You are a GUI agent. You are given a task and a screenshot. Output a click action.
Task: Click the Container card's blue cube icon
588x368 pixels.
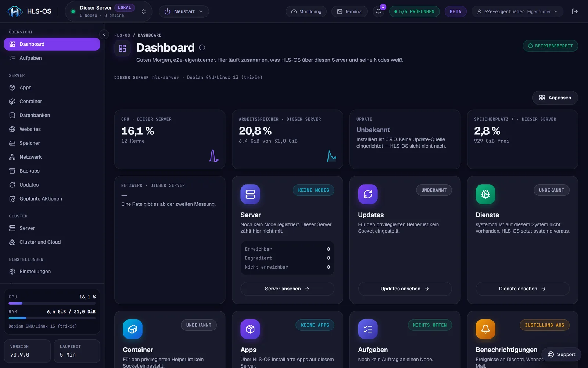[x=133, y=329]
